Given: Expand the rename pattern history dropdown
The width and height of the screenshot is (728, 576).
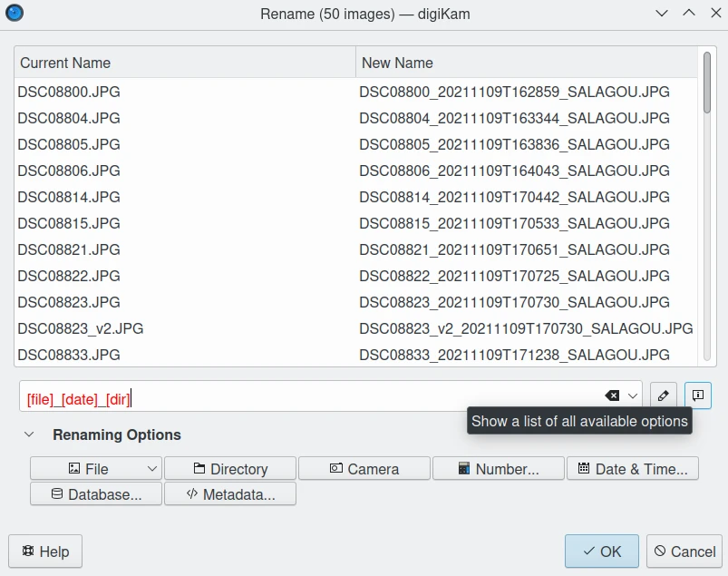Looking at the screenshot, I should pyautogui.click(x=633, y=396).
